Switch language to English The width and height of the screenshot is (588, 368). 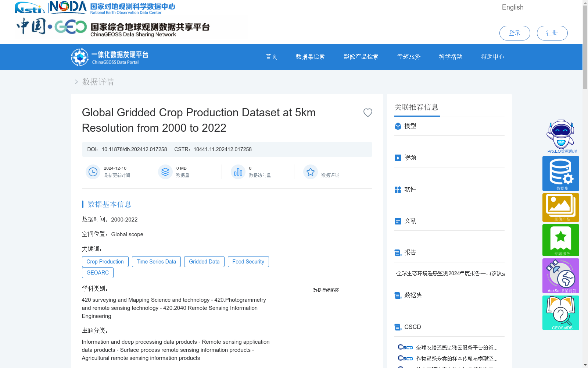[x=513, y=7]
